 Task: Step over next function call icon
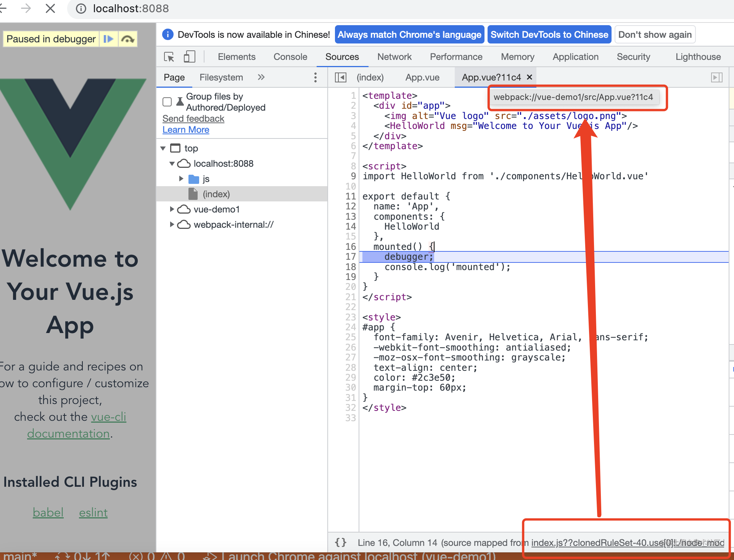127,39
